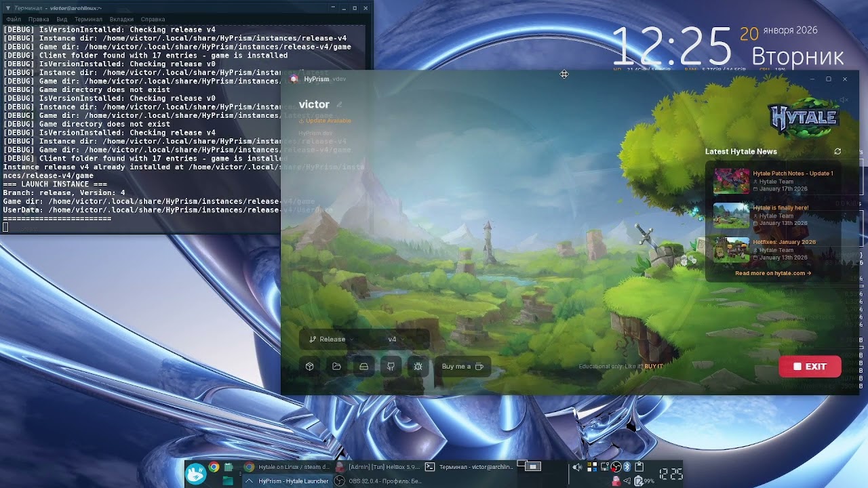Click Read more on hytale.com link
868x488 pixels.
point(773,273)
